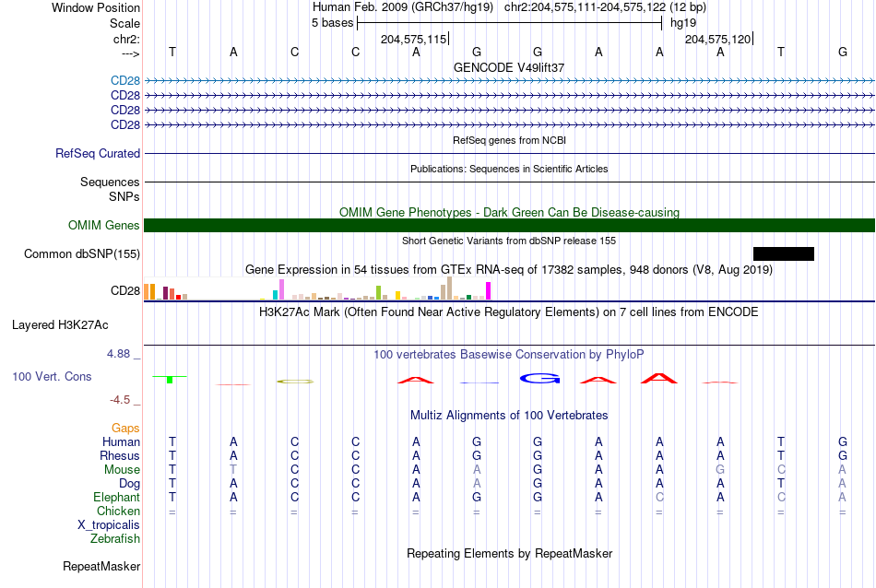Click the 4.88 PhyloP upper scale value
This screenshot has width=876, height=588.
pyautogui.click(x=118, y=354)
